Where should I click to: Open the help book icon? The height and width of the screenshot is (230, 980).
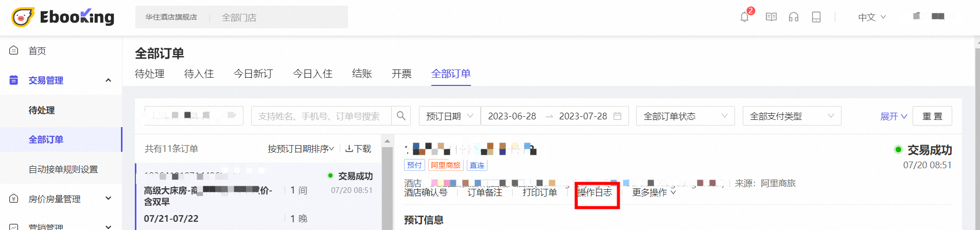pyautogui.click(x=771, y=17)
